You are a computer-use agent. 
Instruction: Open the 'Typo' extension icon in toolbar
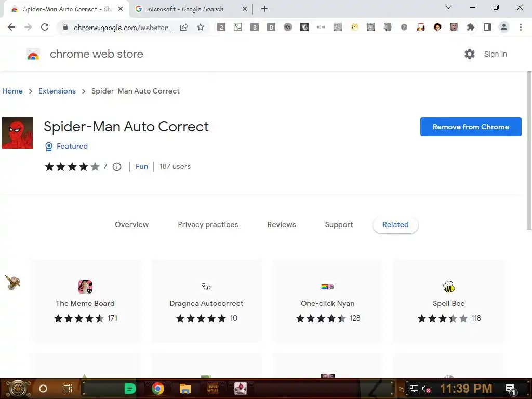[238, 27]
